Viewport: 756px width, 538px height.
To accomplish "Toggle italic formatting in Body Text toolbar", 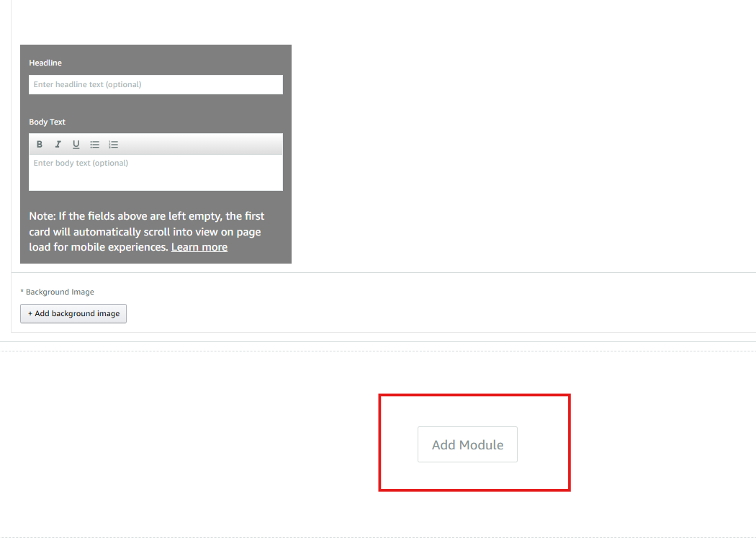I will pyautogui.click(x=58, y=144).
